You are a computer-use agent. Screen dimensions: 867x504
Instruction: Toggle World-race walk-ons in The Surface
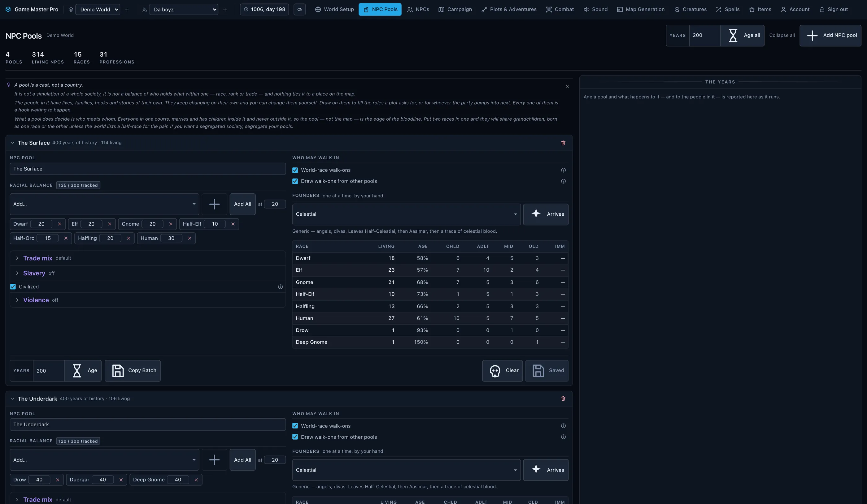295,170
